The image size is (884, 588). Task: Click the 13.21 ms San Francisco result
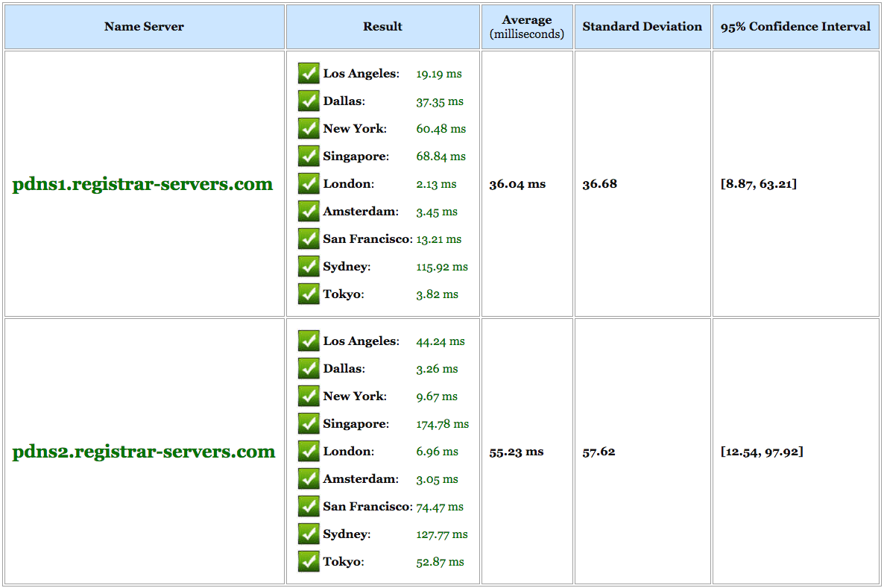tap(438, 240)
